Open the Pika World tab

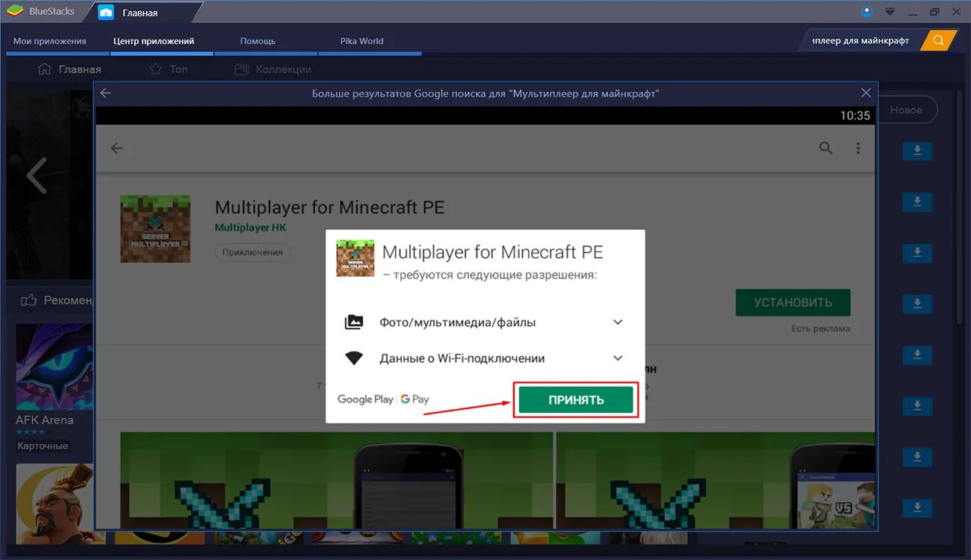tap(362, 41)
